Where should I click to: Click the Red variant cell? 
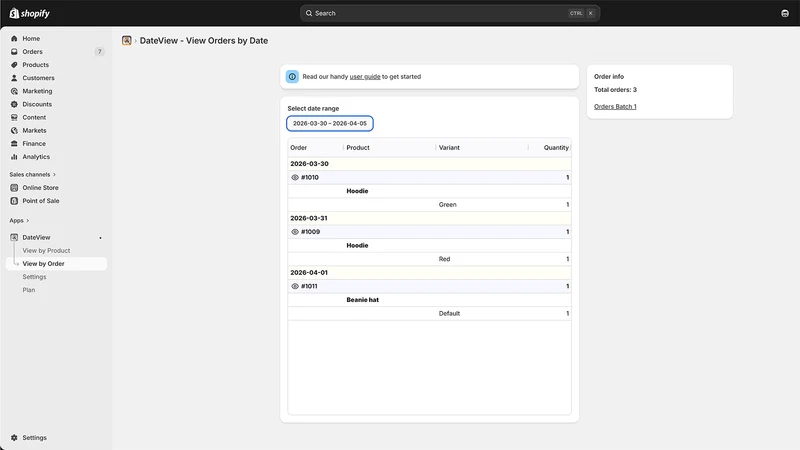[x=444, y=259]
